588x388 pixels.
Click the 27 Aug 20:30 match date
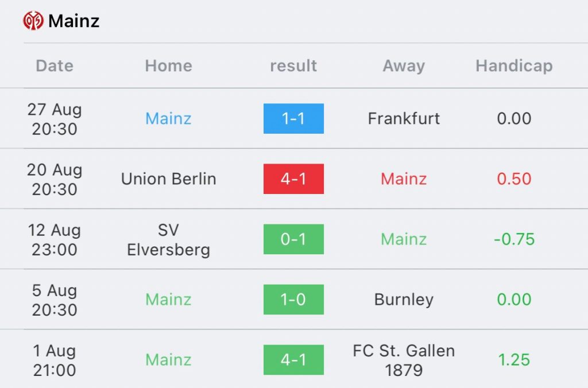pyautogui.click(x=55, y=119)
